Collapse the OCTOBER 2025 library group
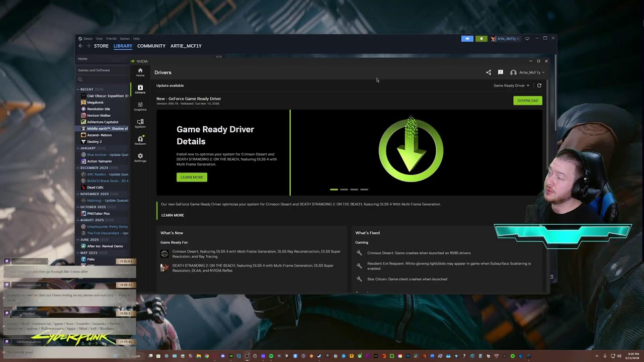The width and height of the screenshot is (644, 362). pyautogui.click(x=78, y=207)
